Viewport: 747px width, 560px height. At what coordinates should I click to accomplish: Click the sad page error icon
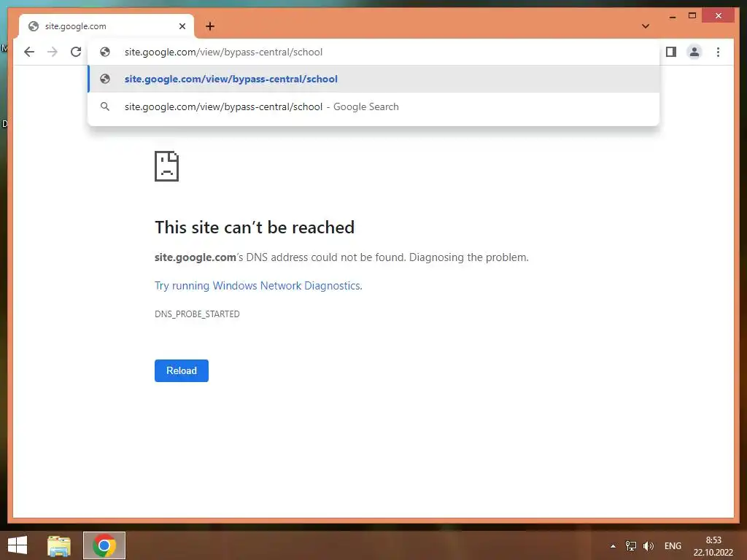coord(167,166)
